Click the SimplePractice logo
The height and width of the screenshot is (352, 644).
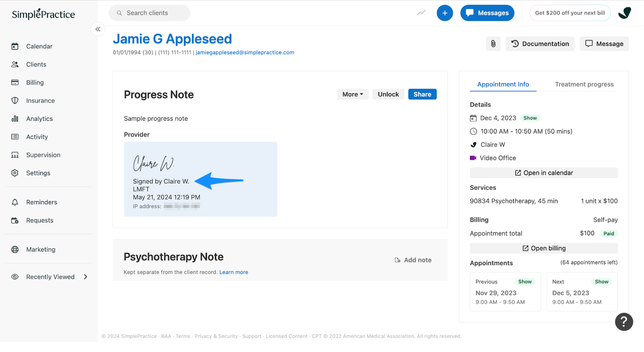pyautogui.click(x=43, y=14)
